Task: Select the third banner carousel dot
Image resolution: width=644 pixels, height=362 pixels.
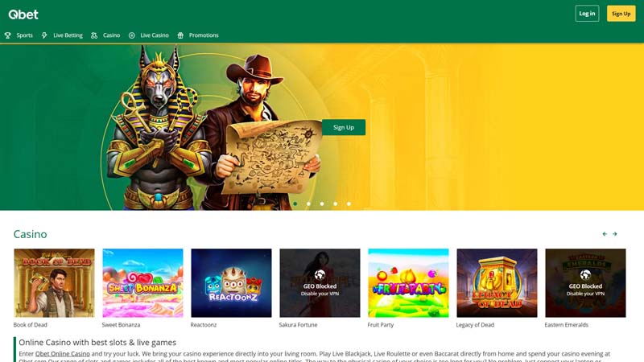Action: coord(322,204)
